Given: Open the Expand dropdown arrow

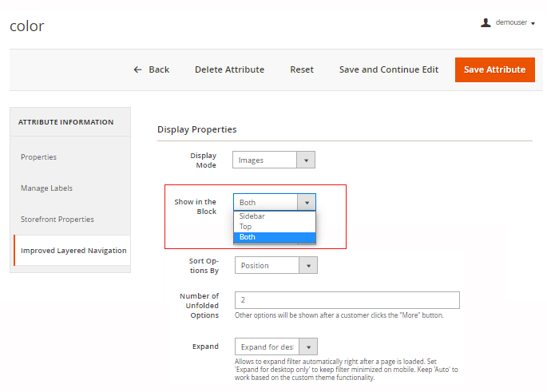Looking at the screenshot, I should pos(308,347).
